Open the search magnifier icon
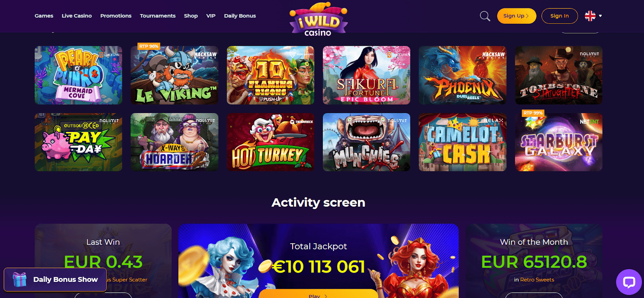Viewport: 644px width, 298px height. point(485,16)
